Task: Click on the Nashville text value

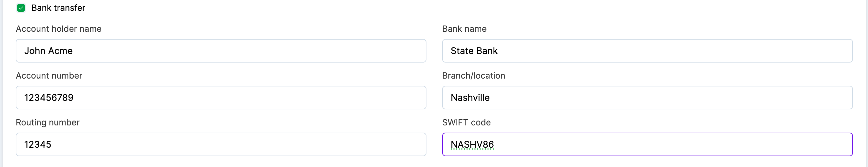Action: (x=470, y=98)
